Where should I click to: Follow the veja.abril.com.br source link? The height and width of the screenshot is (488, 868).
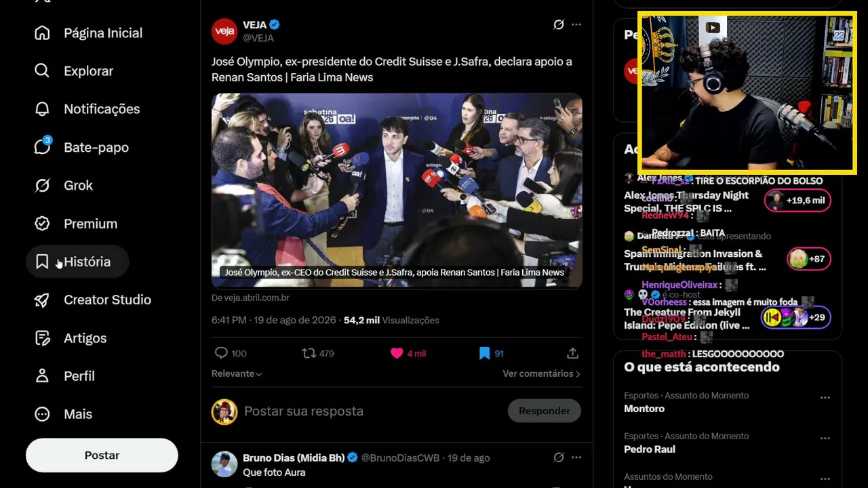point(250,298)
